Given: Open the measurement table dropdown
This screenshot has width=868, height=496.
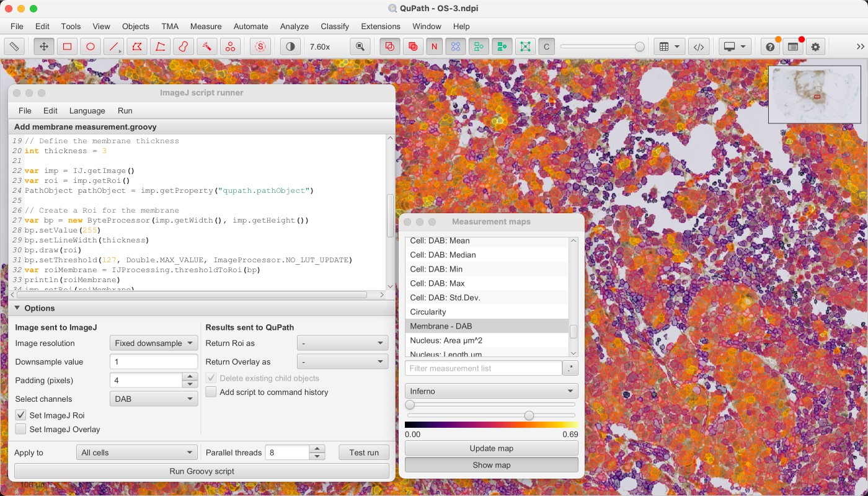Looking at the screenshot, I should coord(670,46).
